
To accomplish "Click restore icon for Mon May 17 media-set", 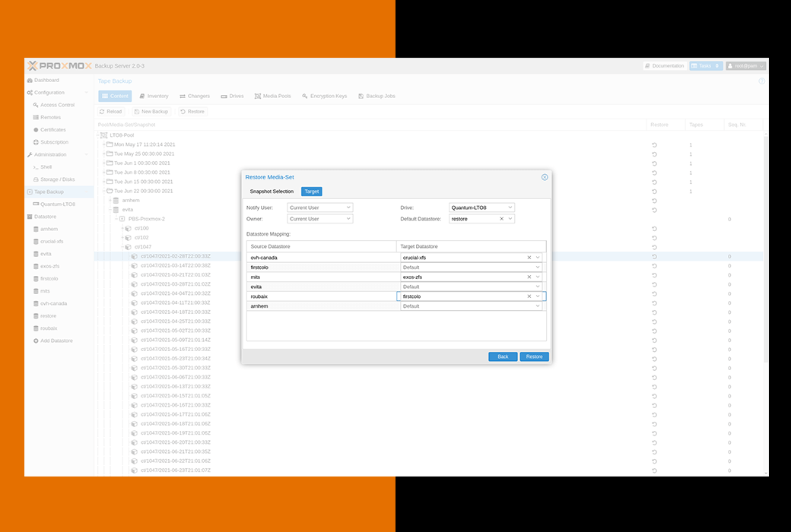I will click(x=654, y=144).
